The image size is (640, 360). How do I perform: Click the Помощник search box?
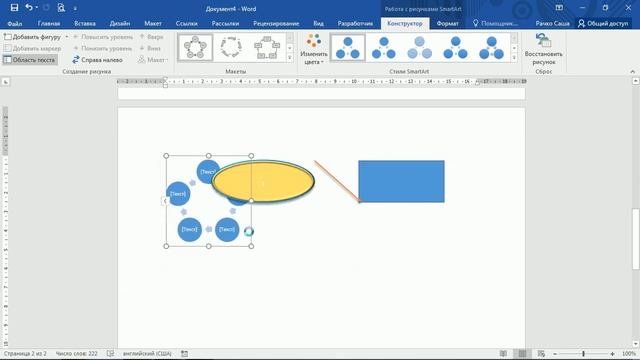(x=496, y=24)
